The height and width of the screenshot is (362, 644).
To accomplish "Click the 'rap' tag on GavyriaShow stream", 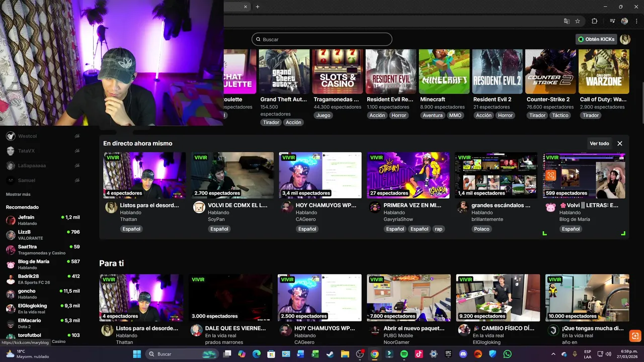I will [439, 229].
